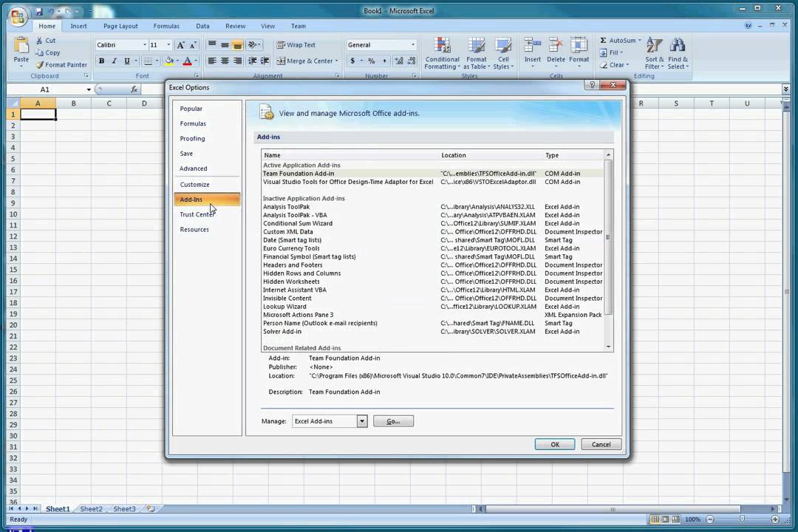798x532 pixels.
Task: Click the Copy icon in Clipboard group
Action: [x=39, y=52]
